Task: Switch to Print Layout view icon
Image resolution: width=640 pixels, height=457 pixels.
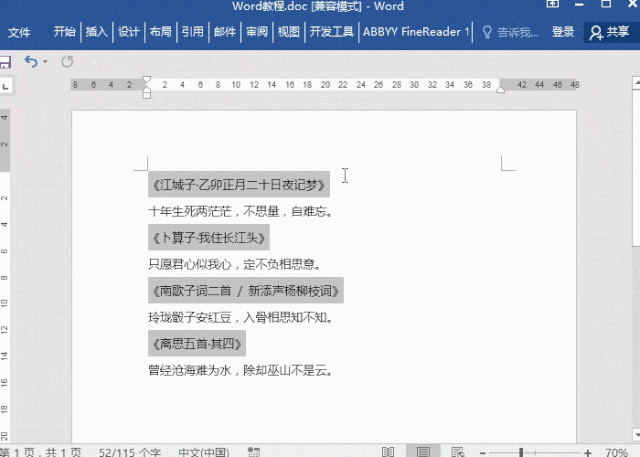Action: tap(423, 452)
